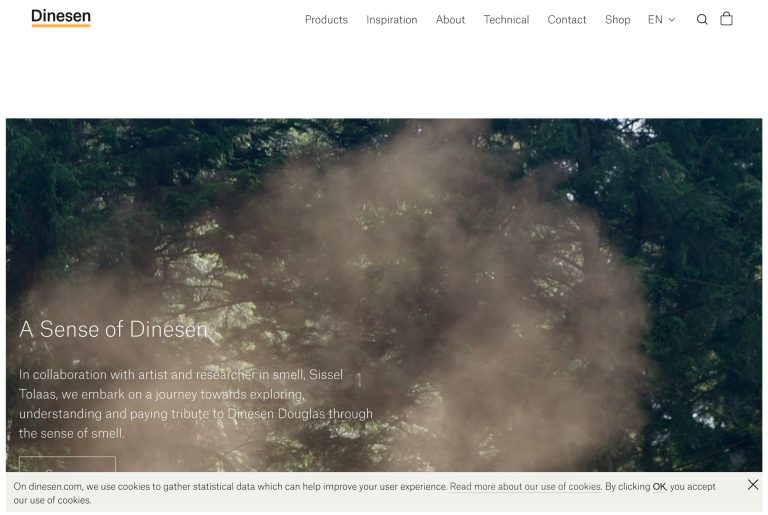The height and width of the screenshot is (515, 768).
Task: Follow 'Read more about our use of cookies' link
Action: coord(526,487)
